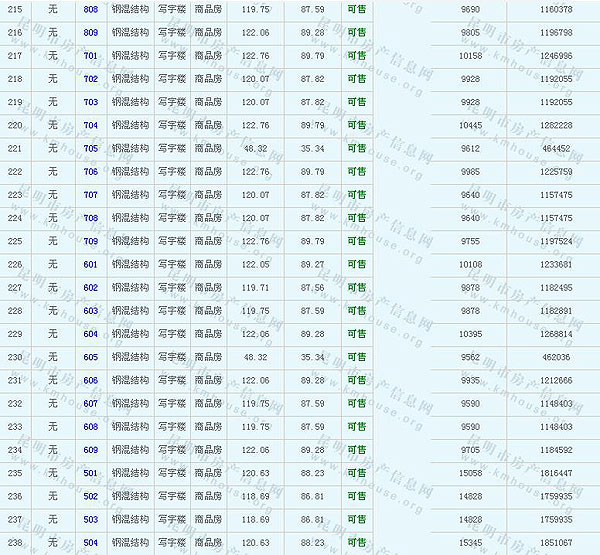Open unit 603 link
The width and height of the screenshot is (600, 555).
91,311
